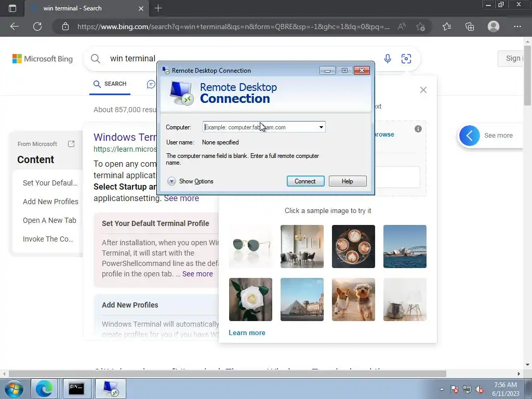Click Connect in Remote Desktop Connection

point(305,181)
